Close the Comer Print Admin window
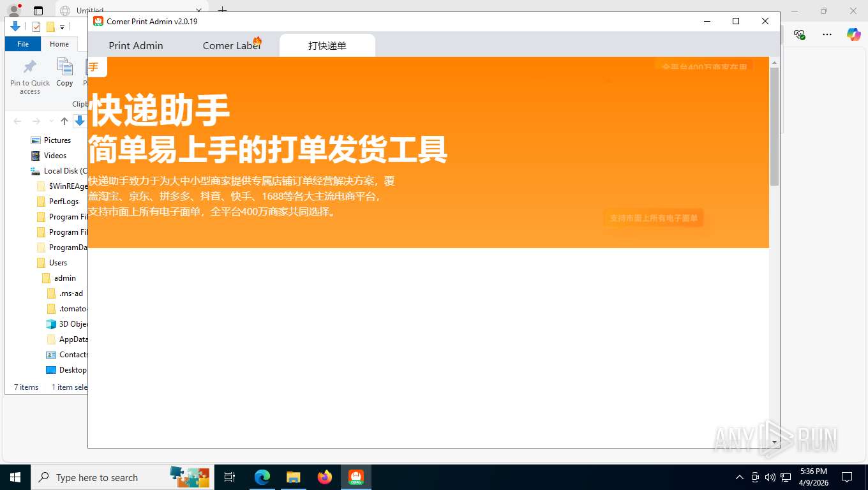The image size is (868, 490). 765,21
